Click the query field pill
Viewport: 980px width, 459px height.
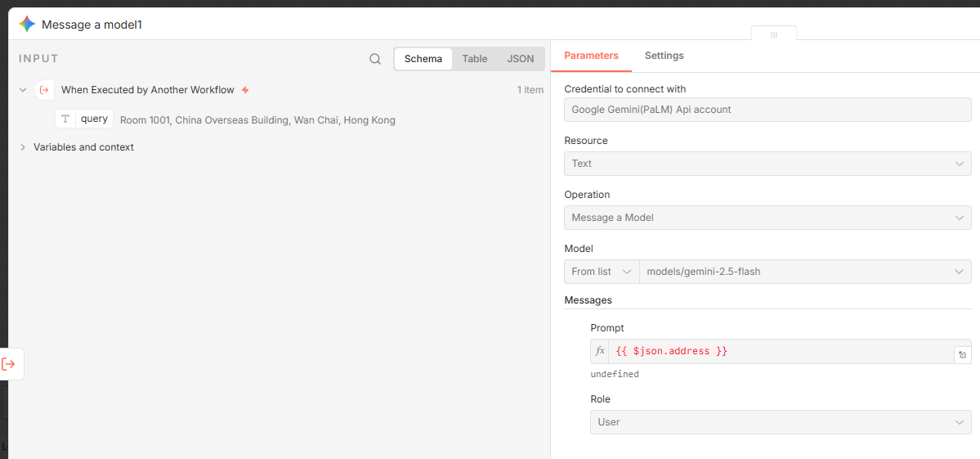tap(94, 119)
